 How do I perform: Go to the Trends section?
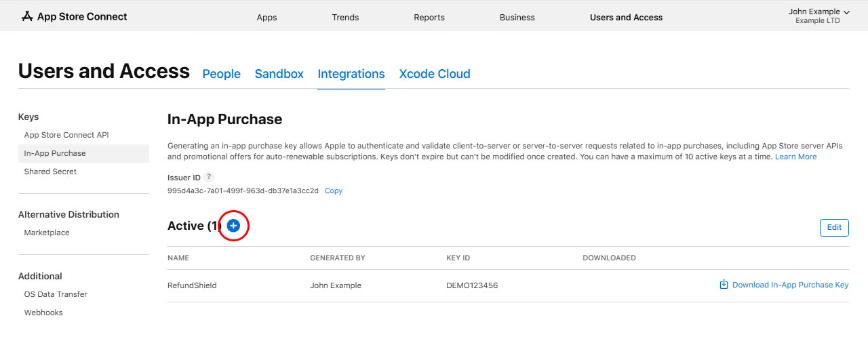[345, 17]
